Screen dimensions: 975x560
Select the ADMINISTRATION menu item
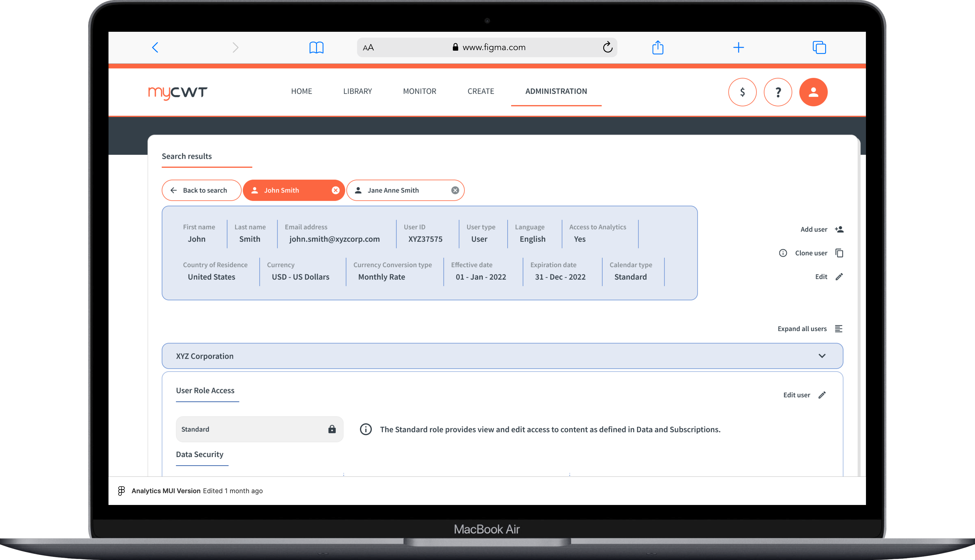(x=556, y=91)
